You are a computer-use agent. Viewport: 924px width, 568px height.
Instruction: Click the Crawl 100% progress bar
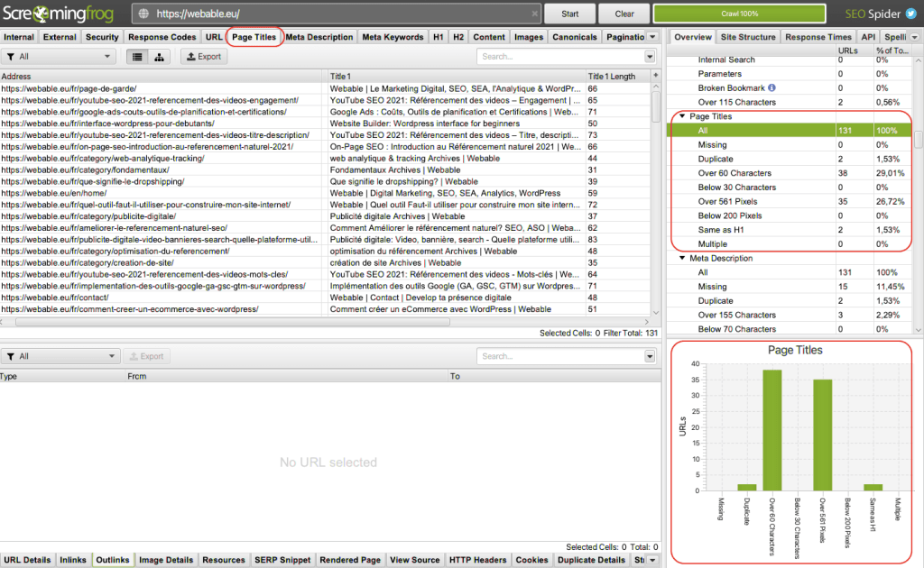(740, 14)
